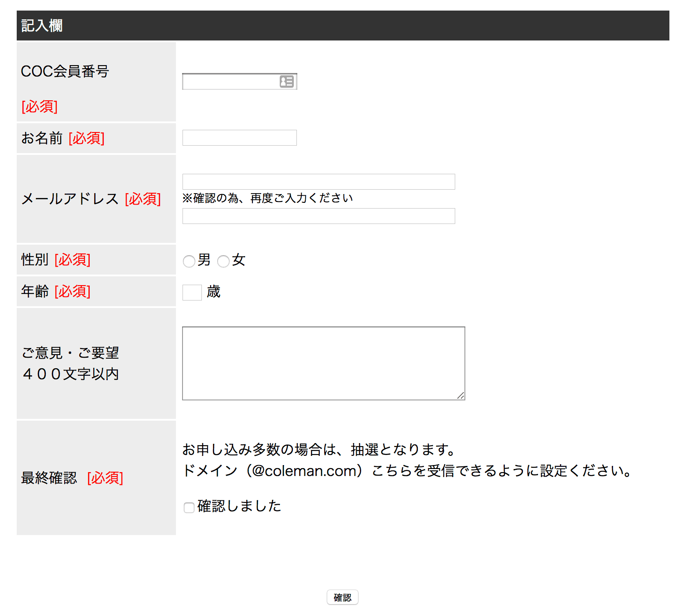Click the メールアドレス field label
This screenshot has width=687, height=616.
point(70,199)
